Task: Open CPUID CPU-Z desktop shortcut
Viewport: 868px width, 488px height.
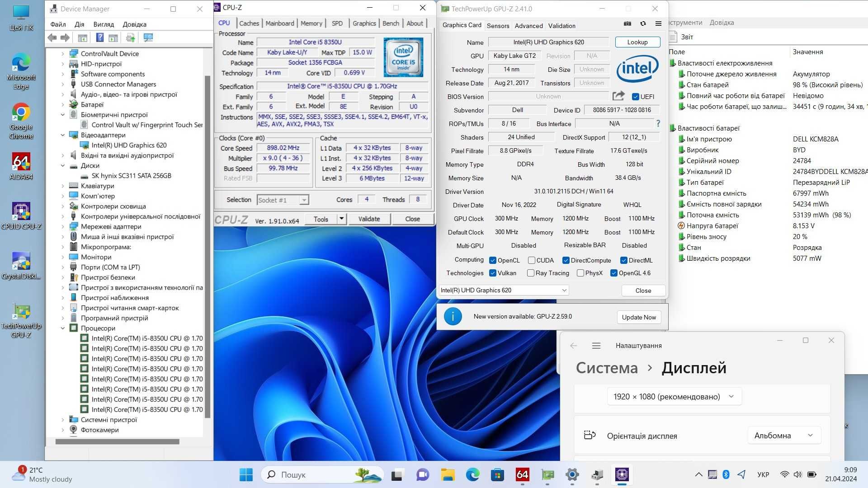Action: (x=21, y=216)
